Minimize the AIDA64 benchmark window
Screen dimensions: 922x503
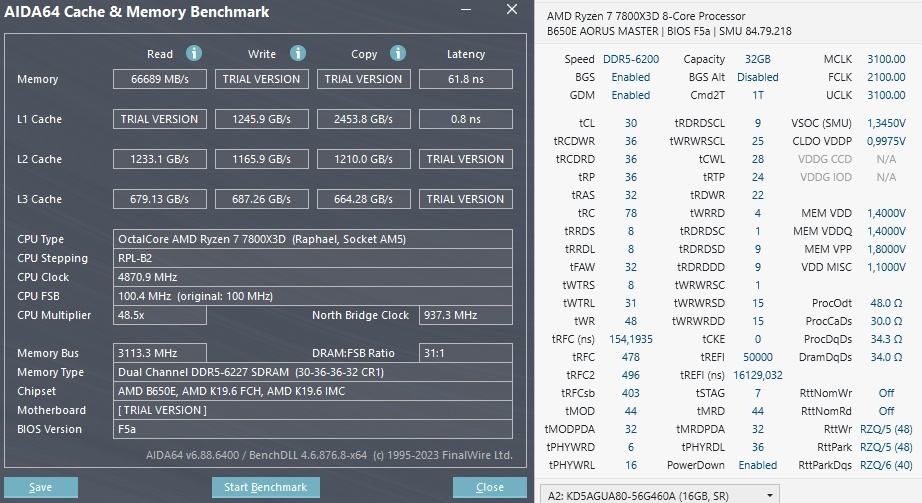pyautogui.click(x=466, y=9)
